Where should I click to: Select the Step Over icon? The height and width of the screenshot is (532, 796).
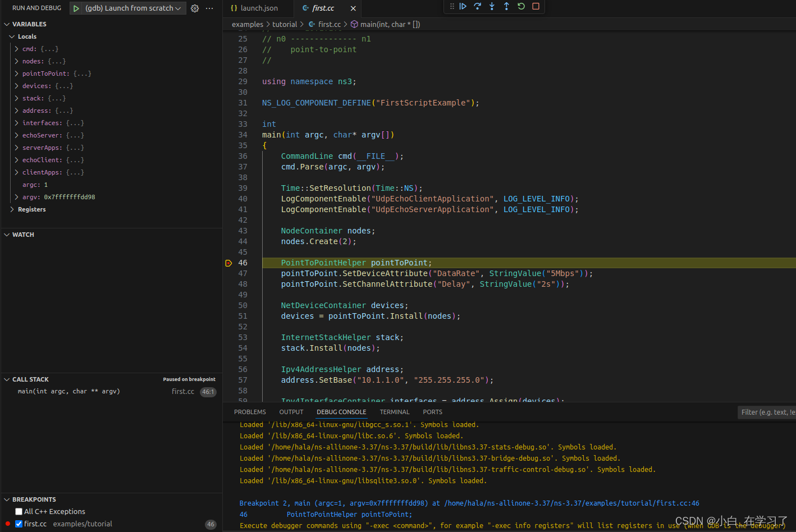click(x=477, y=7)
